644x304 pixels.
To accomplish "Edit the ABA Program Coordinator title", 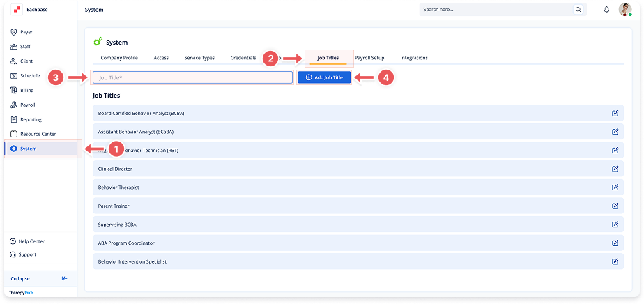I will pos(615,243).
